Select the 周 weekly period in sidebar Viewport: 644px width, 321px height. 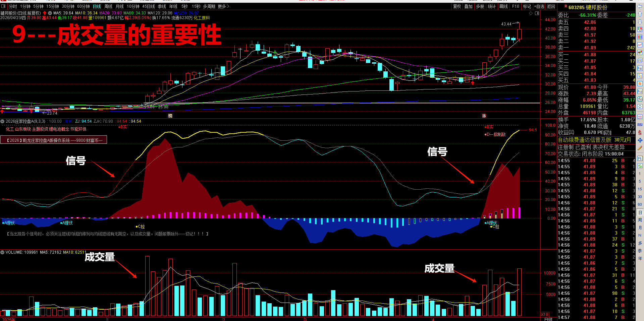(x=640, y=220)
